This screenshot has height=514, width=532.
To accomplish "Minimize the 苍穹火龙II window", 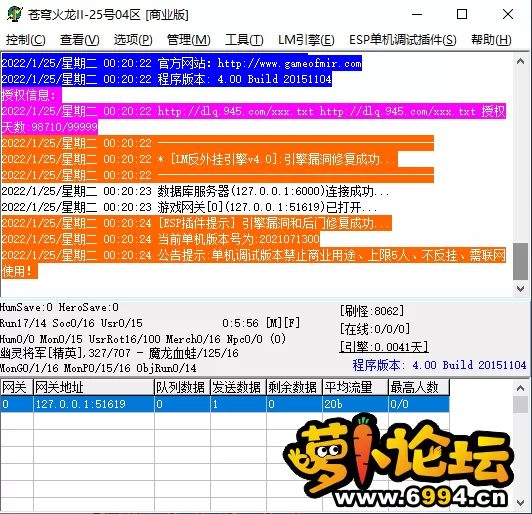I will click(x=417, y=14).
